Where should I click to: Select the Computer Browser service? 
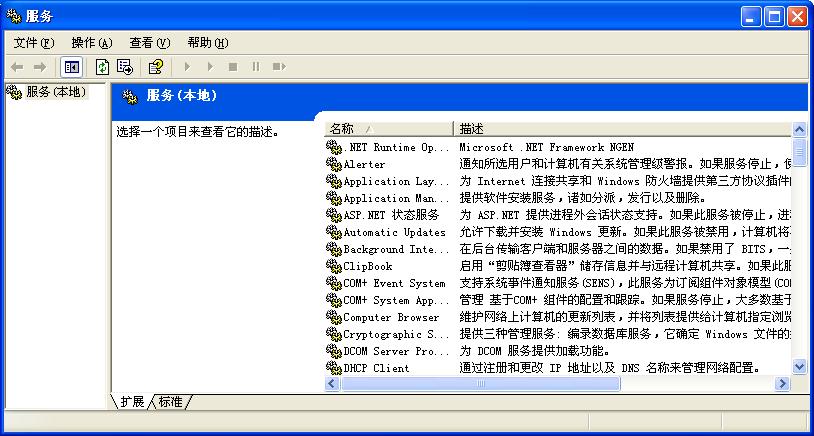pyautogui.click(x=391, y=317)
